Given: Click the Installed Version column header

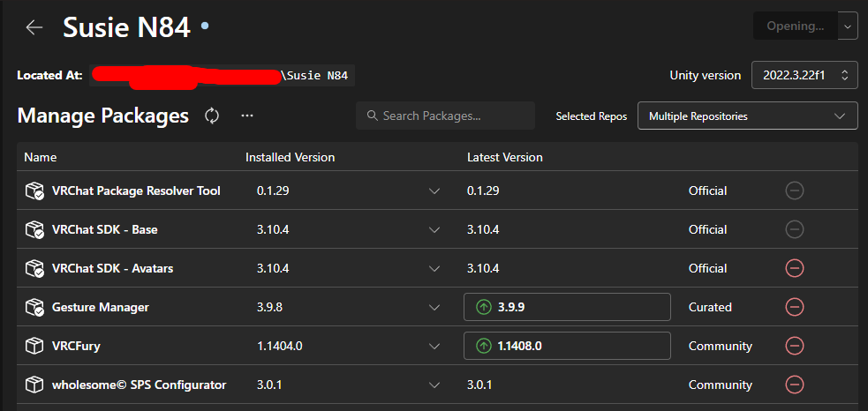Looking at the screenshot, I should tap(291, 158).
